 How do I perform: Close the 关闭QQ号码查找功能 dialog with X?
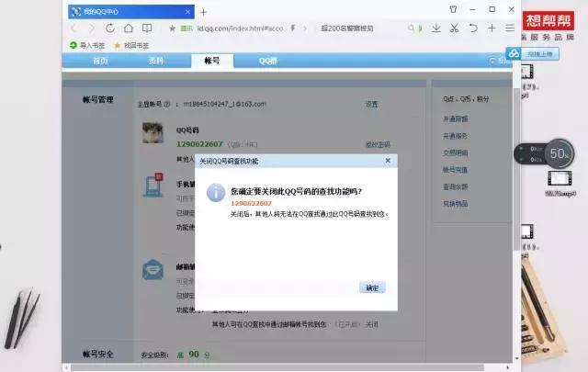388,161
